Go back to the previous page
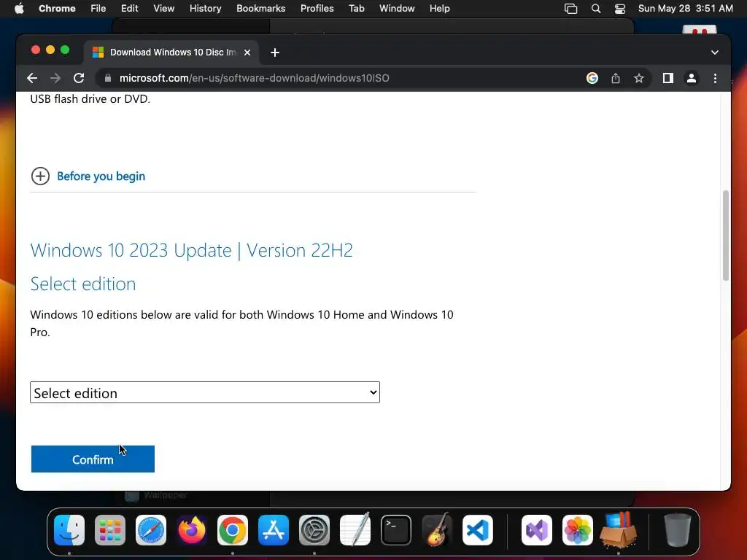The width and height of the screenshot is (747, 560). point(32,78)
